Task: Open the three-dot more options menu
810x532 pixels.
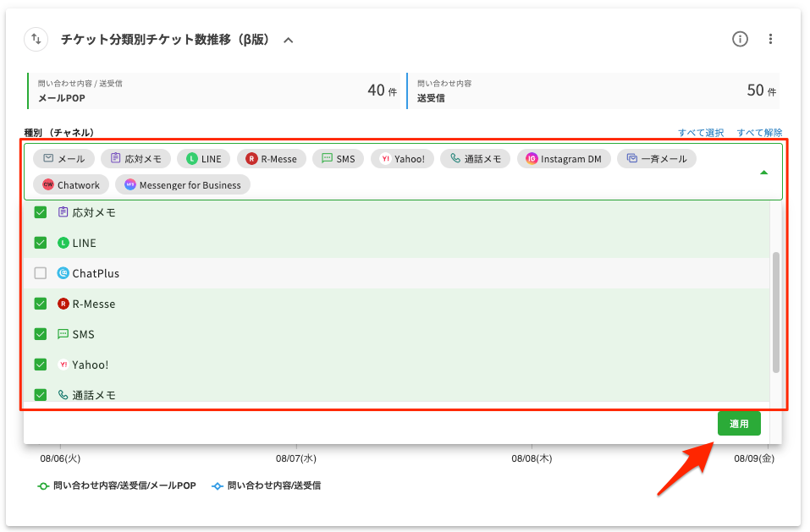Action: pos(770,39)
